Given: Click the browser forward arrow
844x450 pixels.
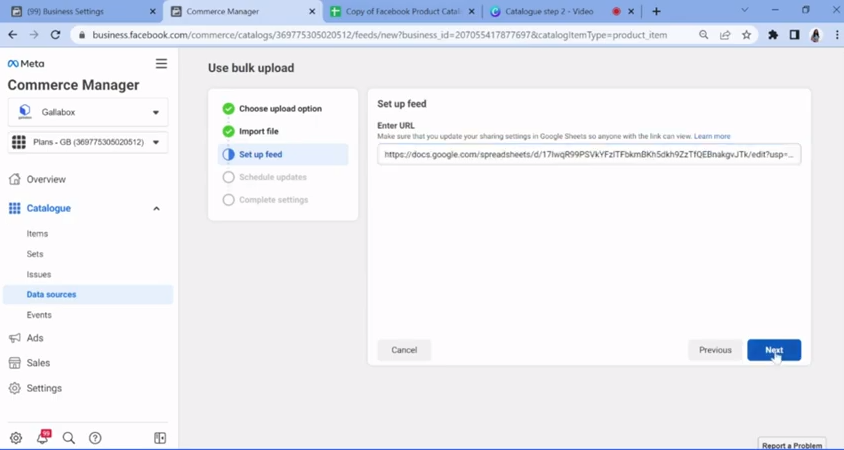Looking at the screenshot, I should pos(34,35).
